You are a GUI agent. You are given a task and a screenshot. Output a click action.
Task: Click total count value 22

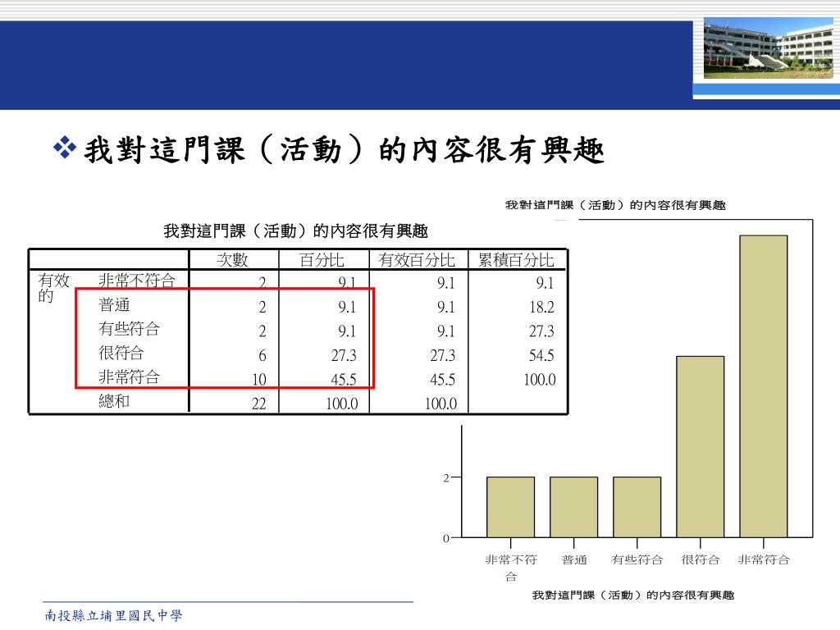(258, 404)
